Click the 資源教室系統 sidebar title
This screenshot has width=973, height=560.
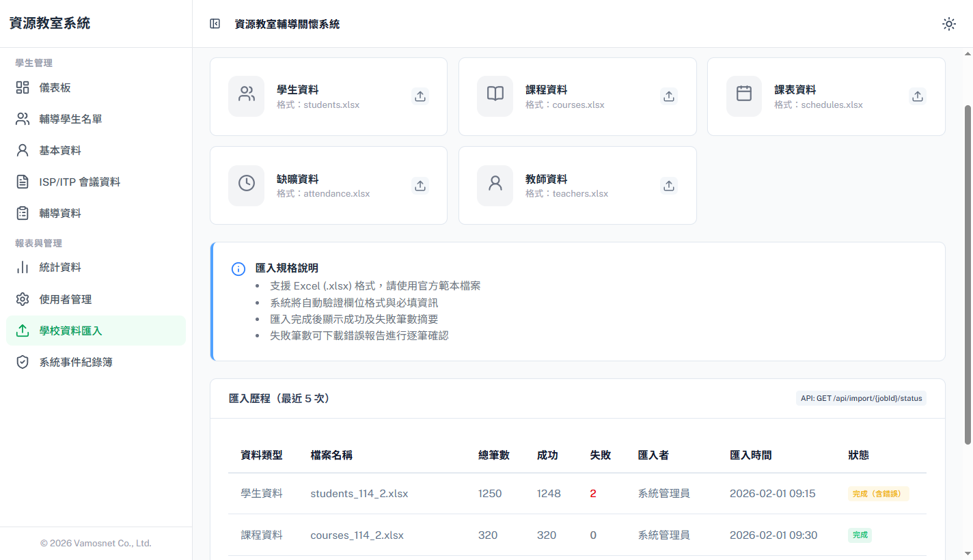[50, 23]
